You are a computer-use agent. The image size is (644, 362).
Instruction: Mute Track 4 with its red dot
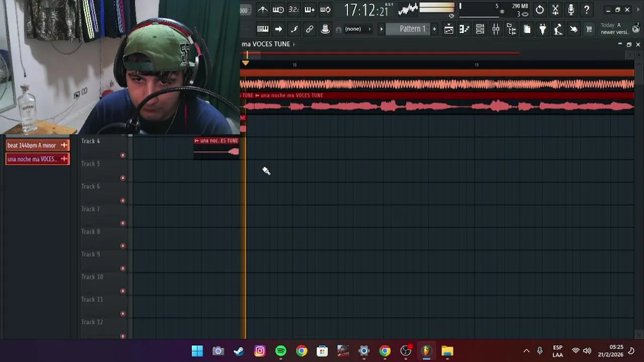123,155
